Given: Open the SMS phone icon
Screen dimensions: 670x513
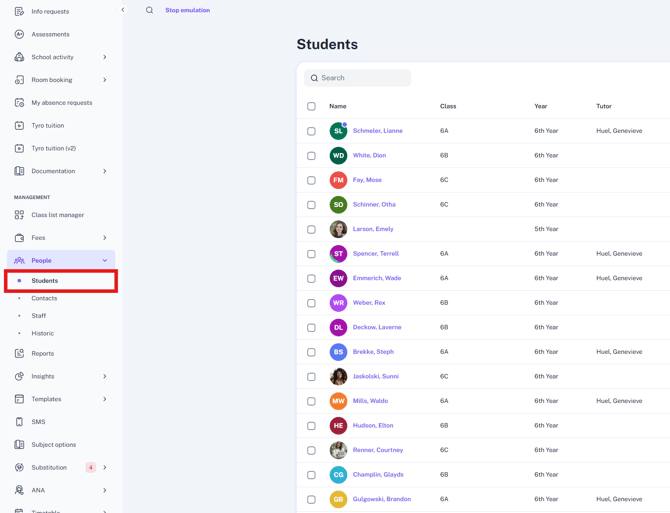Looking at the screenshot, I should coord(19,422).
